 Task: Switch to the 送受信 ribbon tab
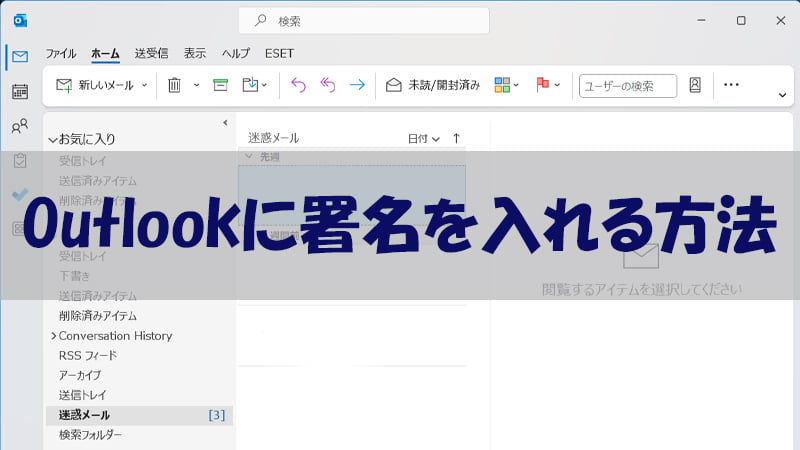point(151,53)
